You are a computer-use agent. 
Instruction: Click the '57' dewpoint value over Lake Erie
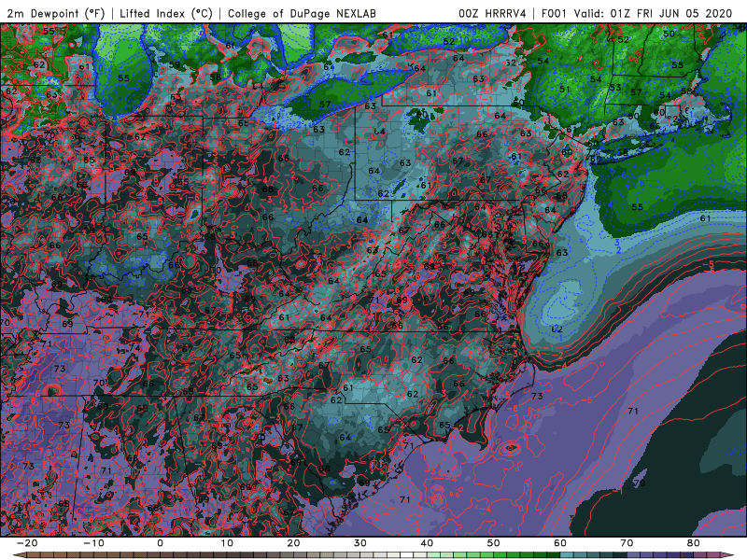(325, 104)
